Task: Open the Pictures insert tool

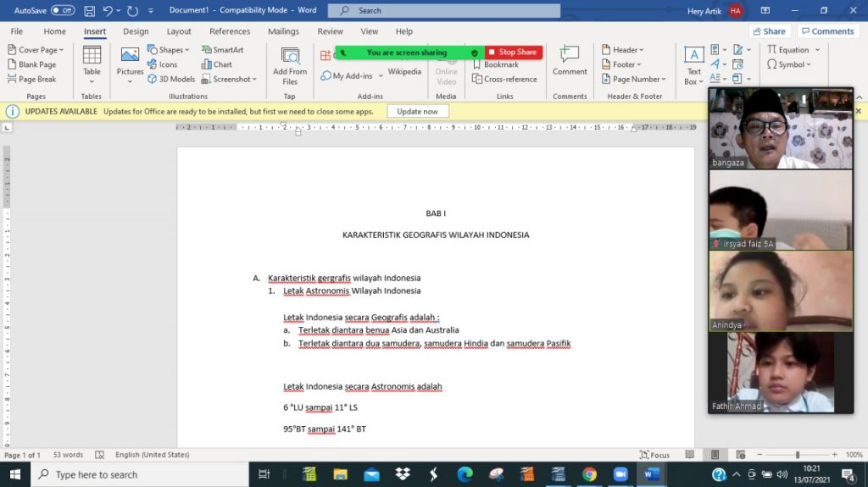Action: (130, 60)
